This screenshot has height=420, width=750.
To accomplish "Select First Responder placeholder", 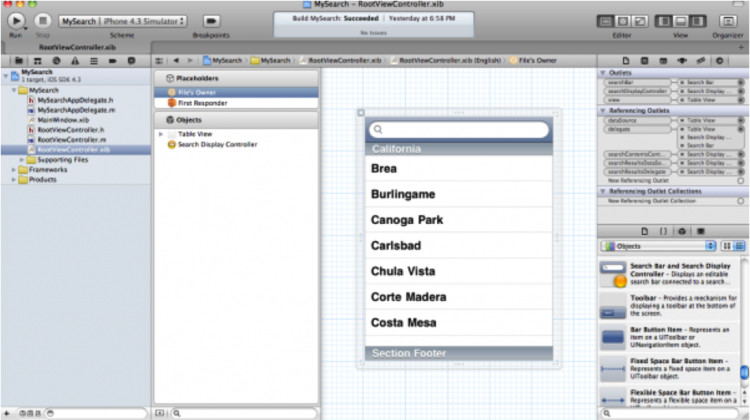I will pyautogui.click(x=236, y=103).
